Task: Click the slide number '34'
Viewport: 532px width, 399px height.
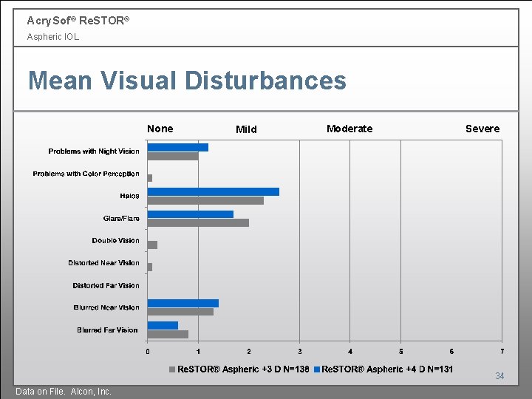Action: pyautogui.click(x=499, y=376)
